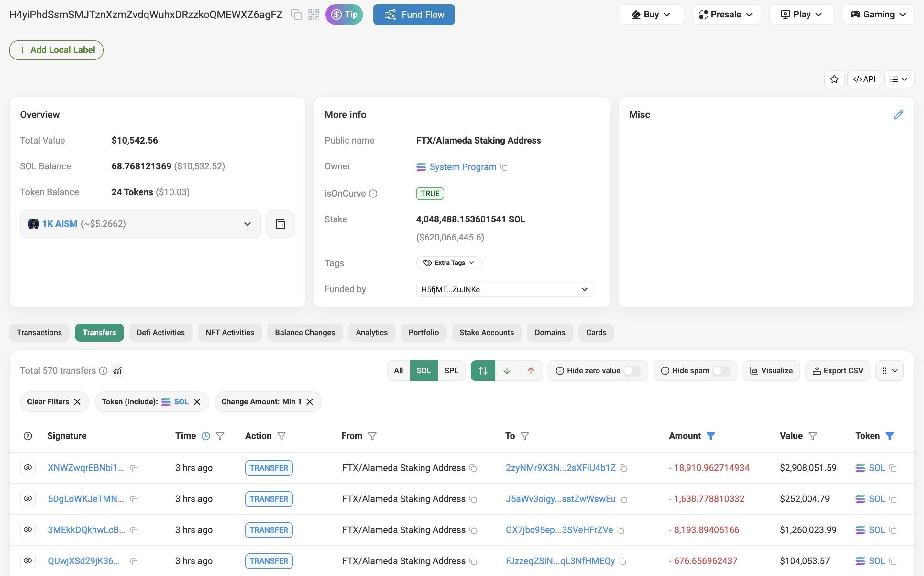This screenshot has height=576, width=924.
Task: Open the wallet icon beside the token selector
Action: click(280, 224)
